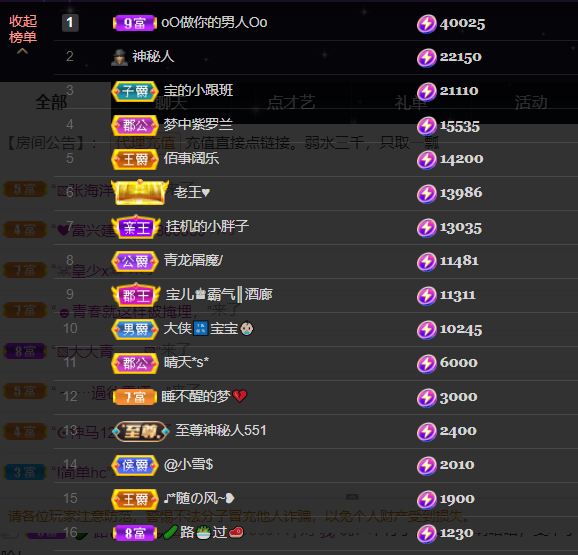Image resolution: width=578 pixels, height=555 pixels.
Task: Switch to the 全部 tab
Action: (51, 102)
